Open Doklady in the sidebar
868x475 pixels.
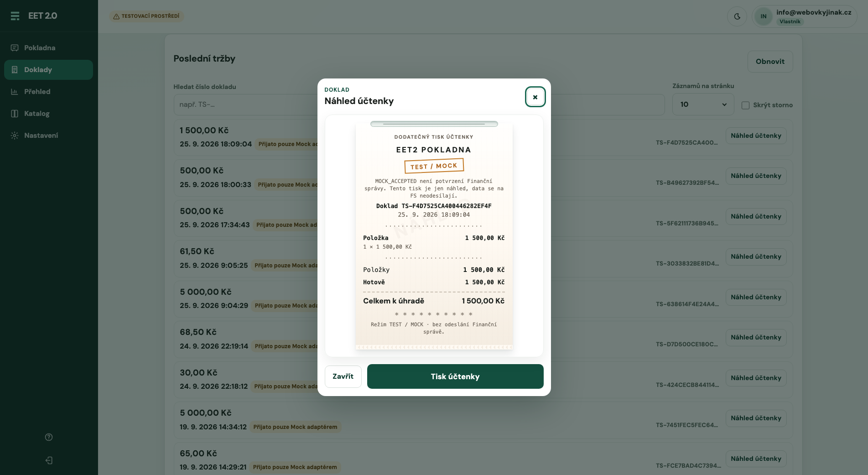[48, 70]
